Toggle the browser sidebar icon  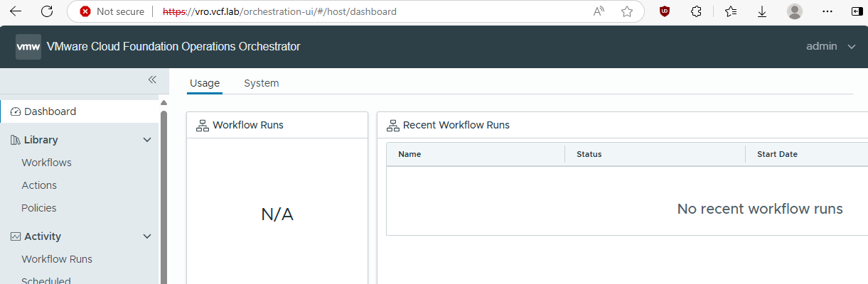(x=857, y=11)
